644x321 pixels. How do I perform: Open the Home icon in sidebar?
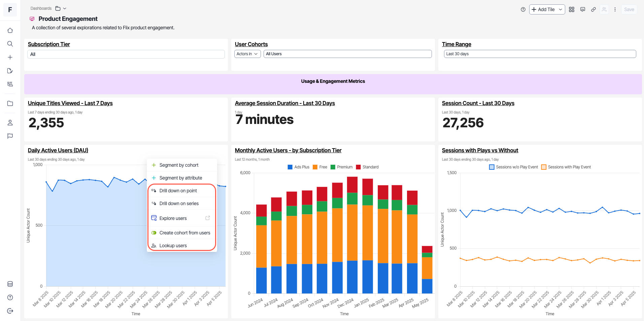click(10, 30)
